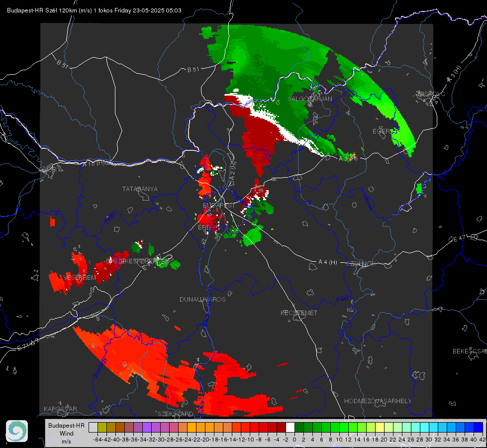Click the "VESZPREM" city label

click(80, 277)
